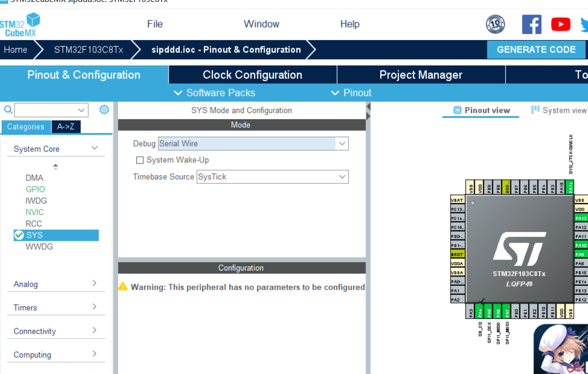Open the categories settings gear
588x374 pixels.
pyautogui.click(x=104, y=110)
